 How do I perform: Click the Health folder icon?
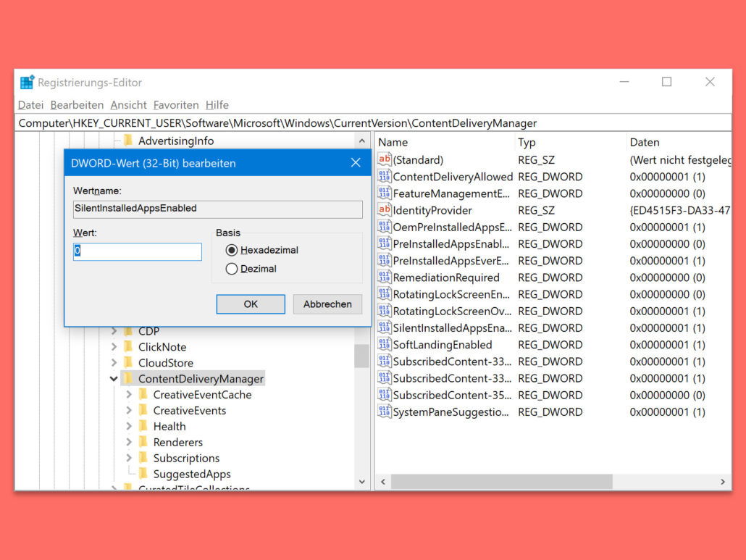143,426
